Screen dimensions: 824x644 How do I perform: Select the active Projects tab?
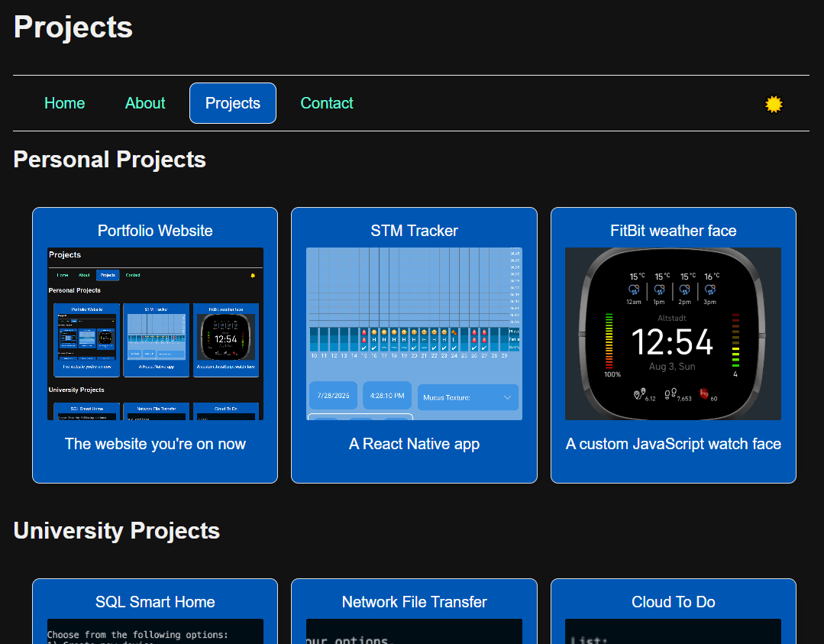click(233, 103)
